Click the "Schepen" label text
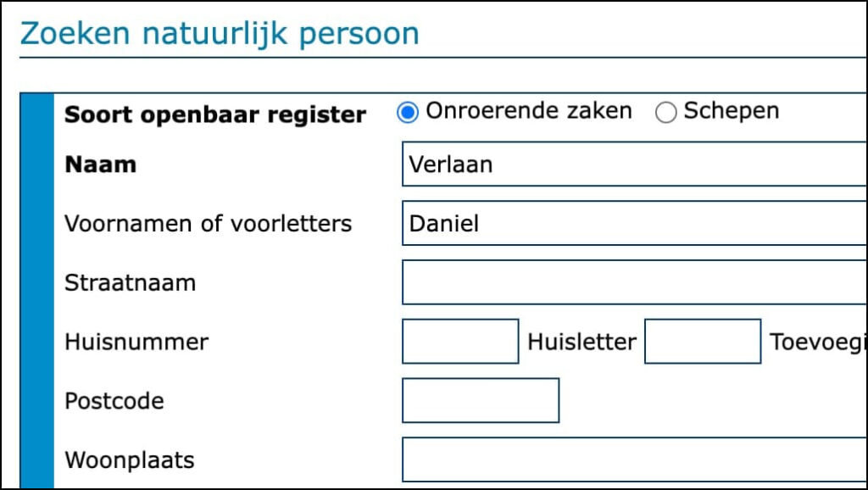This screenshot has width=868, height=490. (732, 111)
